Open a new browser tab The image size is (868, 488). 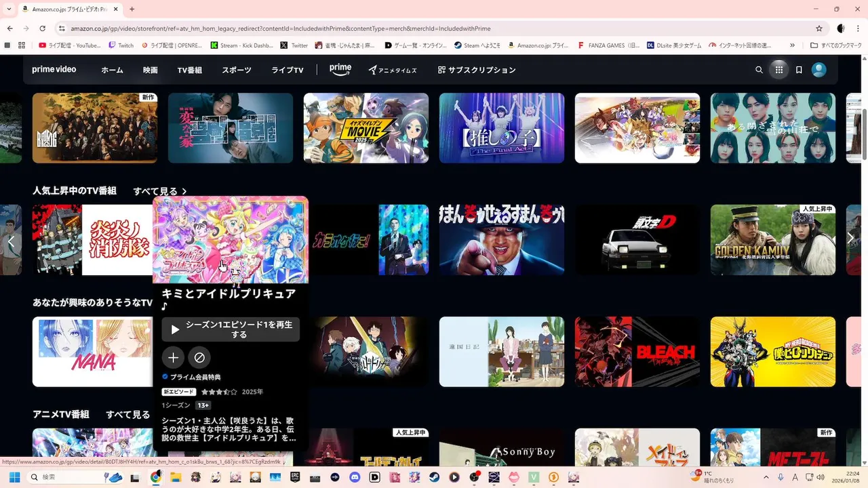[x=132, y=9]
